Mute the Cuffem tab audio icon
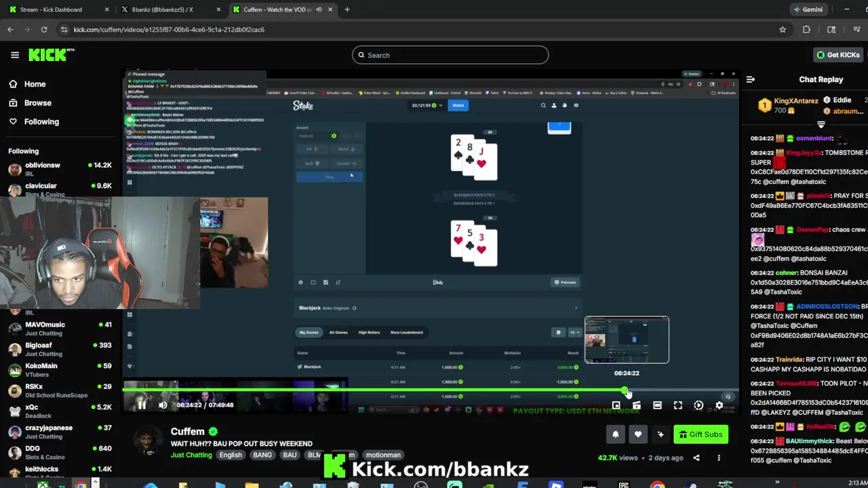Screen dimensions: 868x488 coord(319,9)
